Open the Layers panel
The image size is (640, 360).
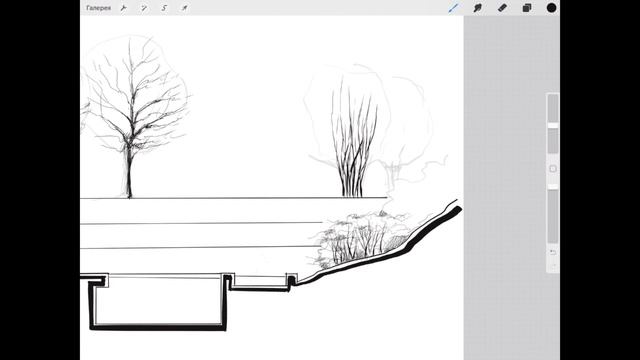pos(527,8)
